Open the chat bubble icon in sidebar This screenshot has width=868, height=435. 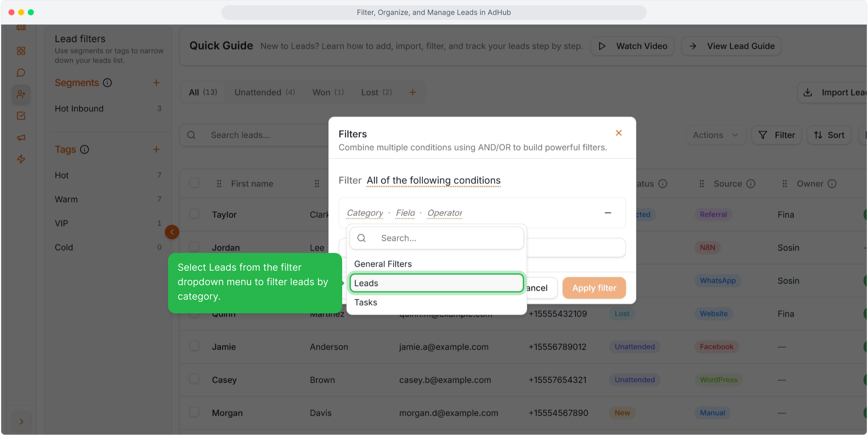[x=21, y=72]
